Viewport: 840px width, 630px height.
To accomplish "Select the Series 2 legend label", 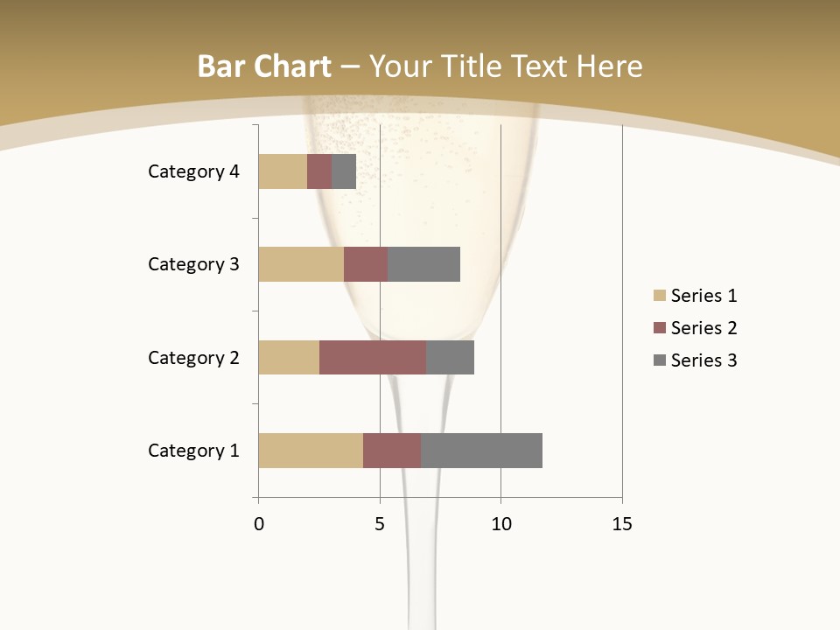I will coord(703,328).
